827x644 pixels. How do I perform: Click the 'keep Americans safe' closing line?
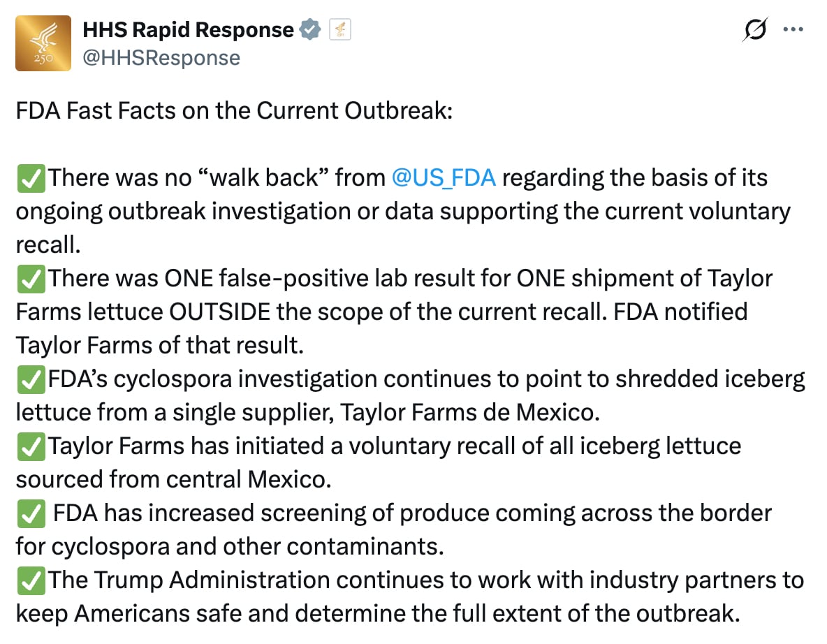(x=378, y=613)
